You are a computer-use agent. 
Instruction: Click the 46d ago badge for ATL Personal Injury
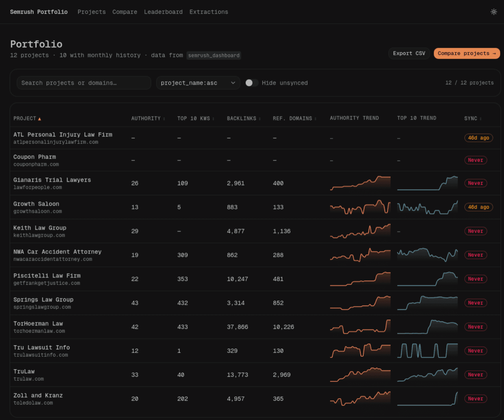point(478,138)
